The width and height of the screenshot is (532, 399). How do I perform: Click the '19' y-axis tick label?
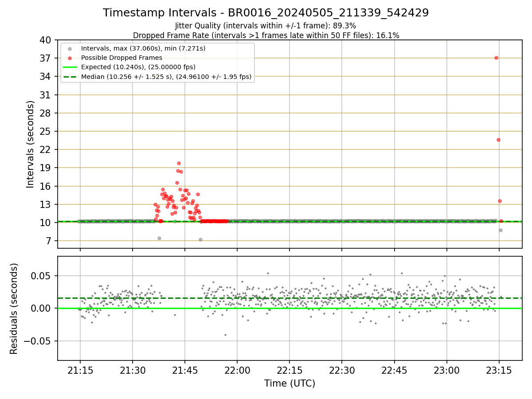[x=46, y=168]
